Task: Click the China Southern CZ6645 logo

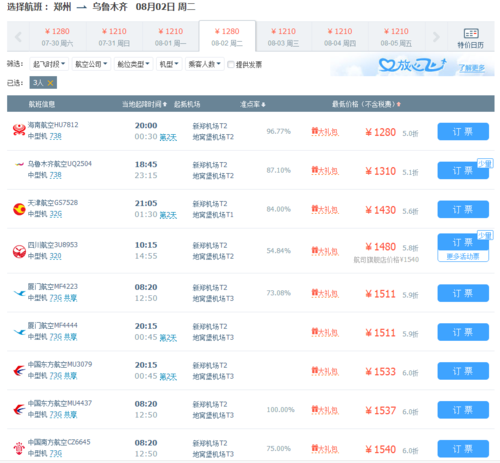Action: (x=19, y=448)
